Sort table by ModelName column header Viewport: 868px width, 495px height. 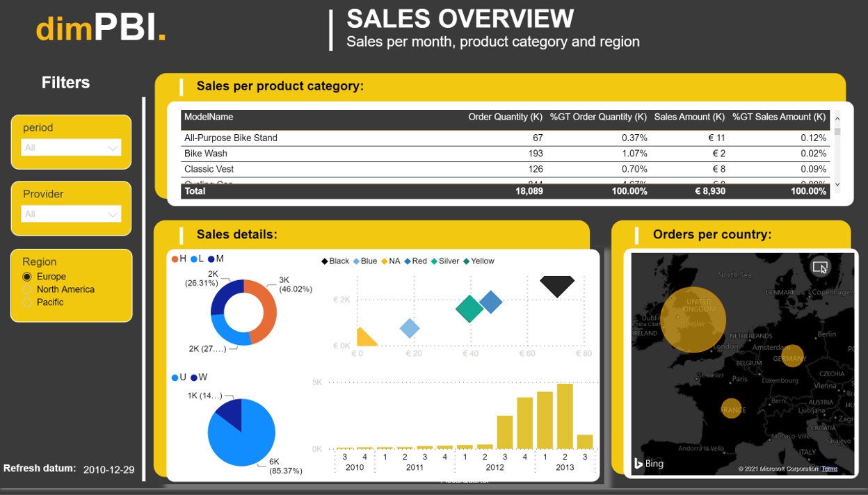click(x=209, y=117)
